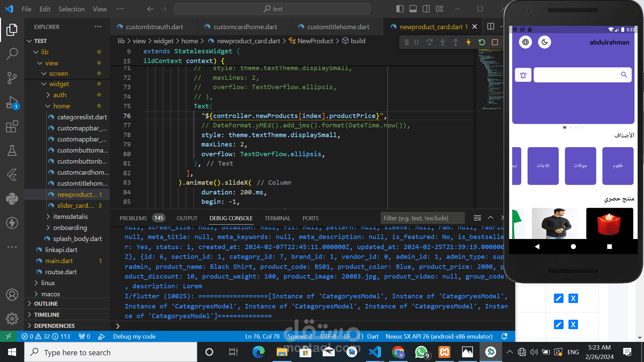Switch to the TERMINAL panel tab

[277, 218]
